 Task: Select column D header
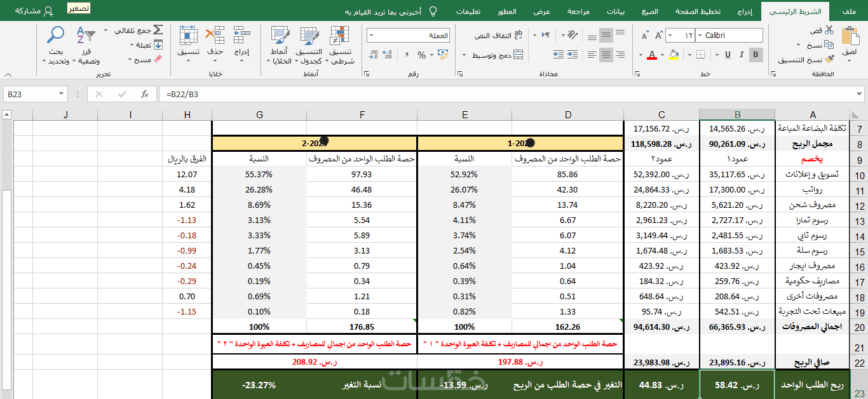[x=568, y=114]
